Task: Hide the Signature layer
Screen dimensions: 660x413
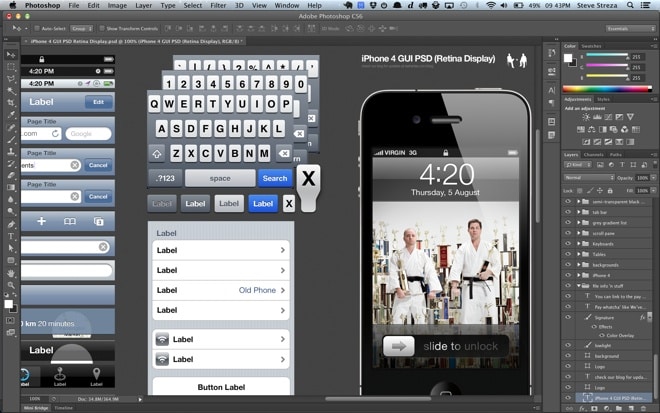Action: click(568, 317)
